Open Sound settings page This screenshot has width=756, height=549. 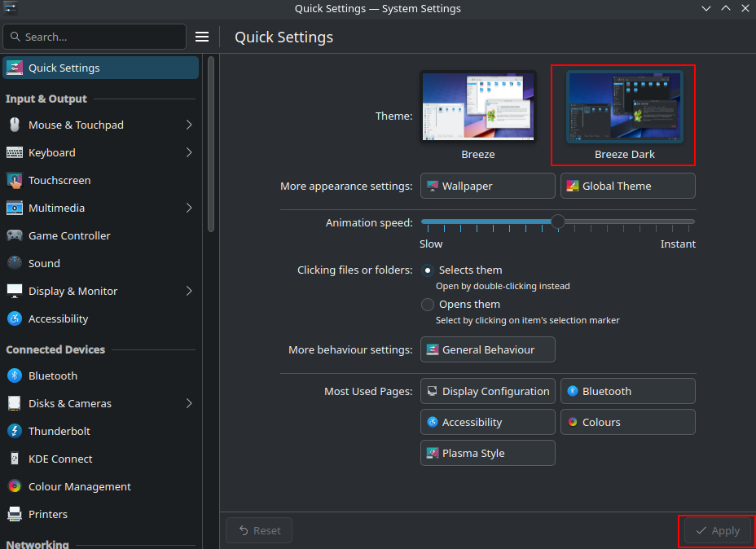click(x=101, y=263)
